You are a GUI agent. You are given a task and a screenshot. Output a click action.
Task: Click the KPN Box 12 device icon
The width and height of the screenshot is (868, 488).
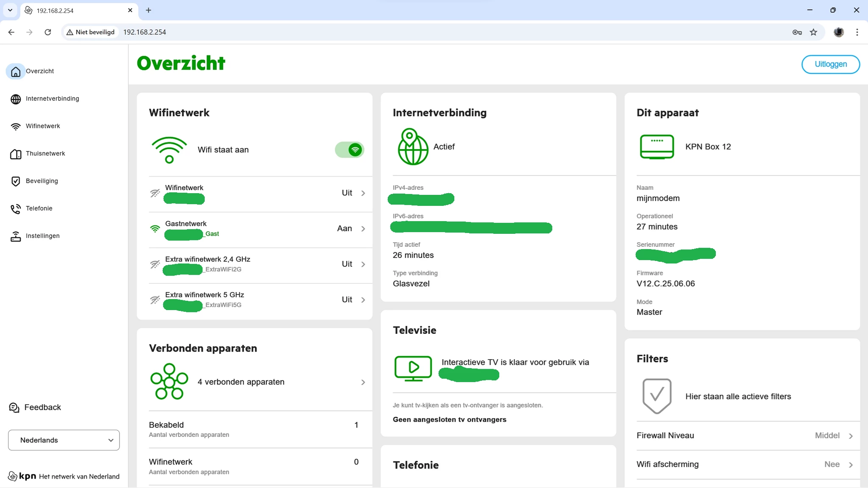(657, 147)
